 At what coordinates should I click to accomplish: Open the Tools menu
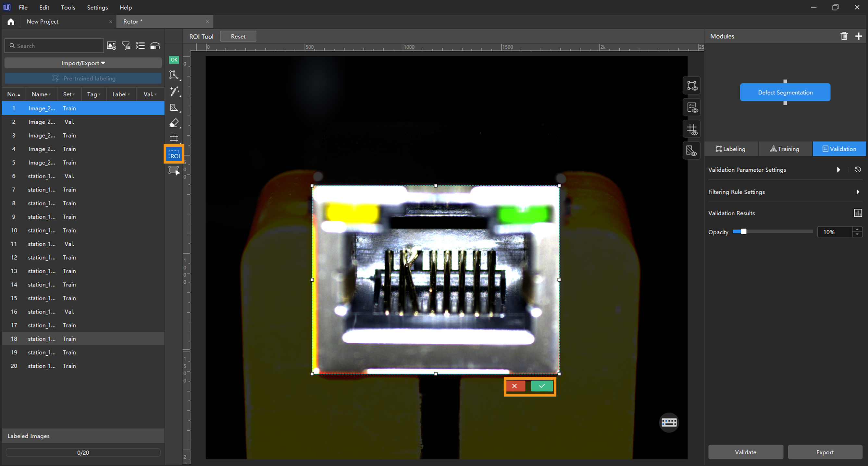pyautogui.click(x=68, y=7)
